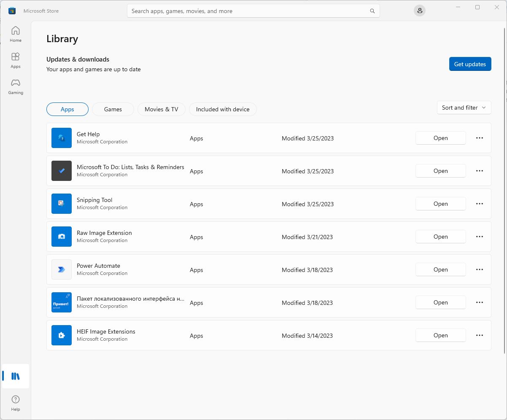507x420 pixels.
Task: Open more options for Power Automate
Action: point(480,269)
